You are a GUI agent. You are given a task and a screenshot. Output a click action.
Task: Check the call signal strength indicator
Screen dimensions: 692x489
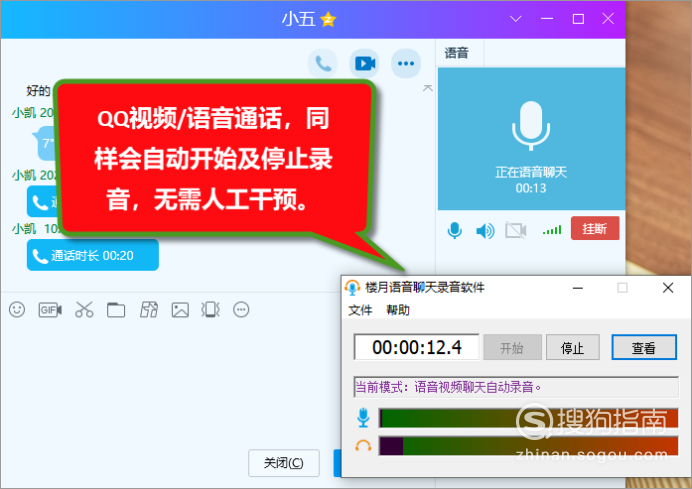[552, 230]
